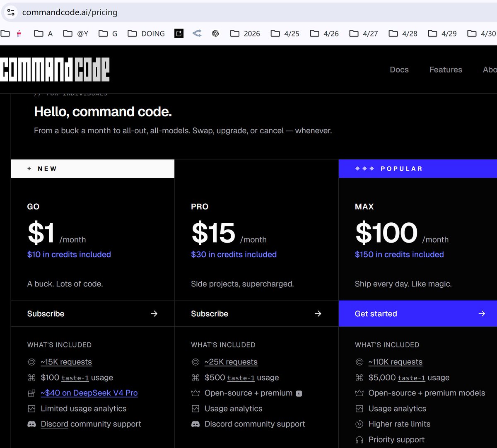Click the requests icon beside ~25K requests
The image size is (497, 448).
click(x=195, y=362)
